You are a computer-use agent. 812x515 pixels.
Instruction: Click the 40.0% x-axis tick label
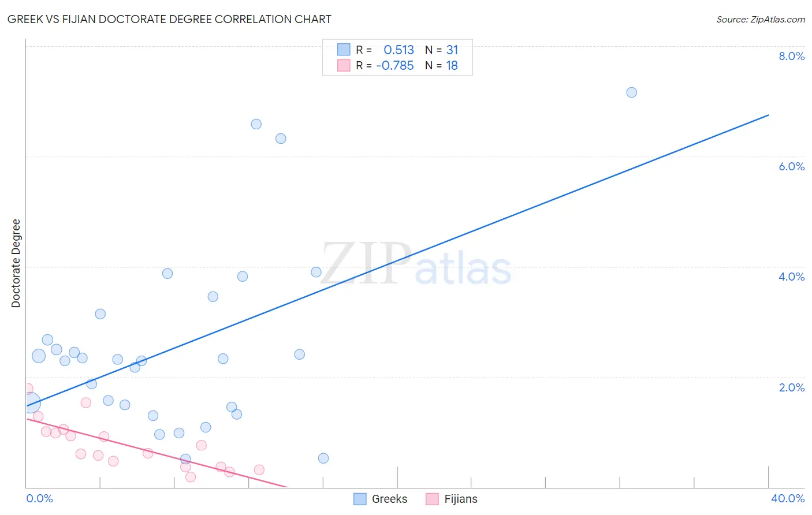pos(788,498)
